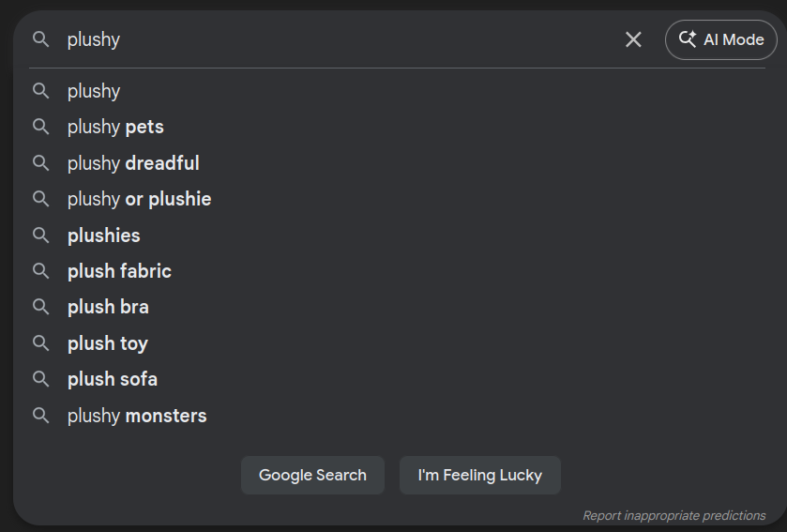This screenshot has height=532, width=787.
Task: Click magnifier icon beside 'plushy pets'
Action: pos(40,127)
